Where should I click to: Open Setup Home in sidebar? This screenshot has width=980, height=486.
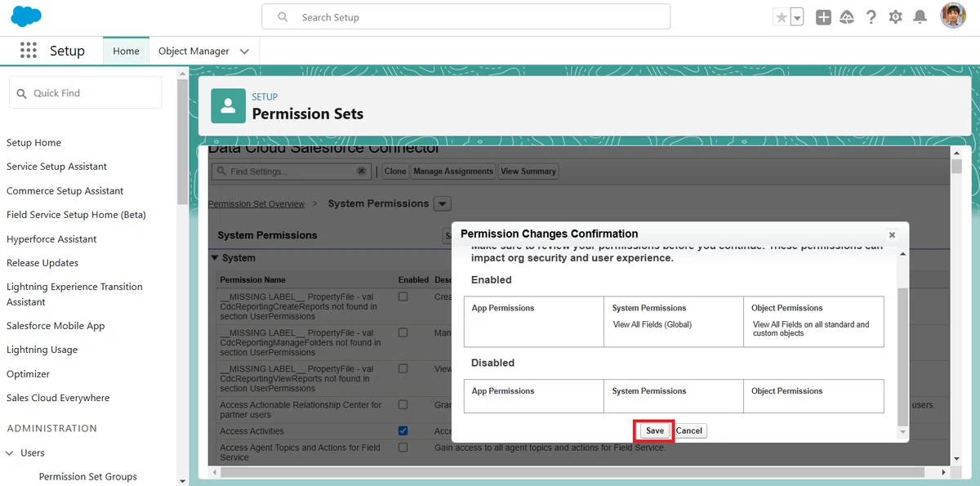point(33,143)
